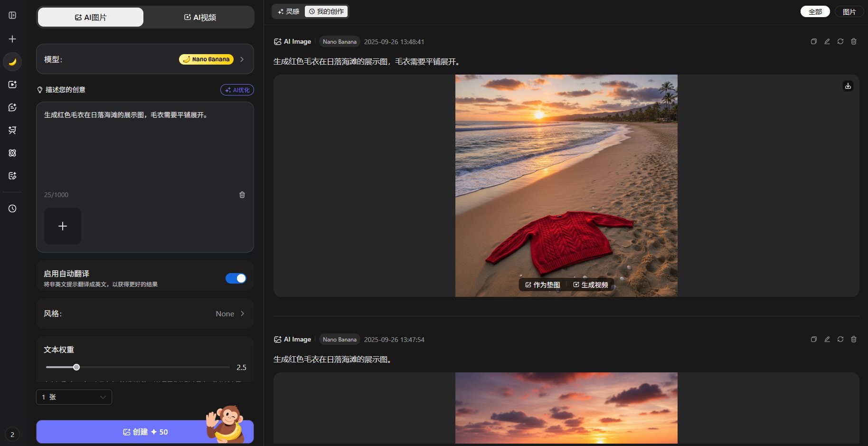Switch to the AI图片 tab
Image resolution: width=868 pixels, height=446 pixels.
[x=91, y=17]
